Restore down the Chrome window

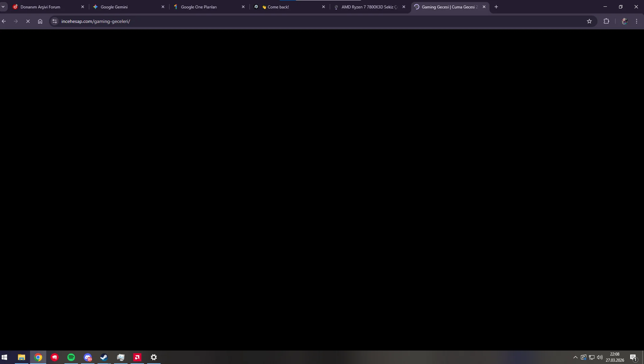tap(621, 7)
